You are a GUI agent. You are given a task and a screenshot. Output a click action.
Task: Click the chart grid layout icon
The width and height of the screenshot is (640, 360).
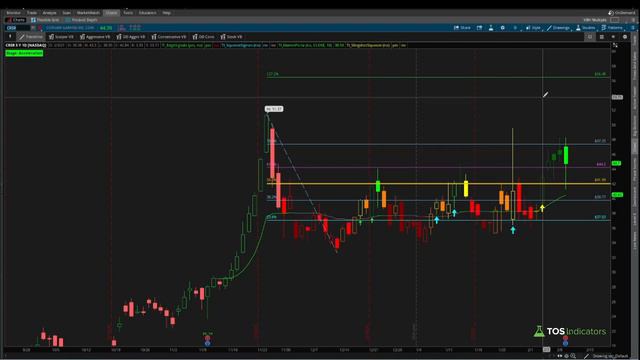coord(602,37)
